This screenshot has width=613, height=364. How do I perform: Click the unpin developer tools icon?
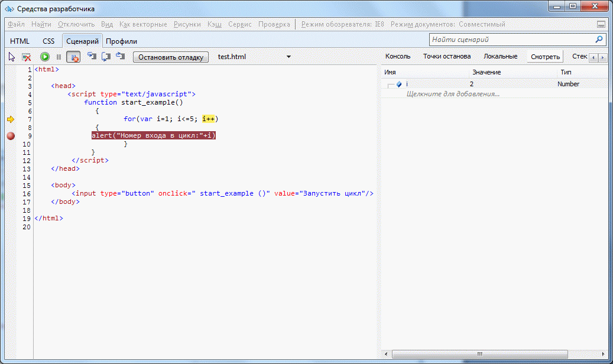(601, 25)
